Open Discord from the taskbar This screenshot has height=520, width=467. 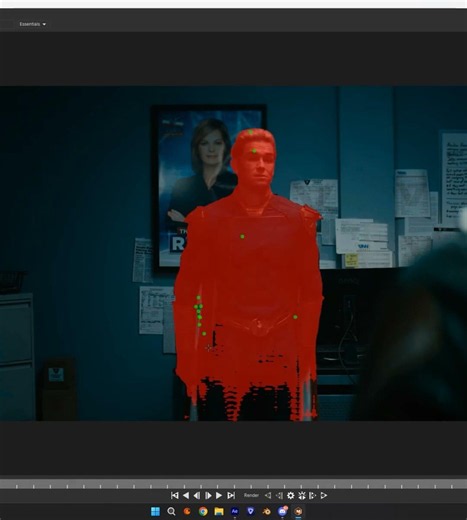pos(282,511)
